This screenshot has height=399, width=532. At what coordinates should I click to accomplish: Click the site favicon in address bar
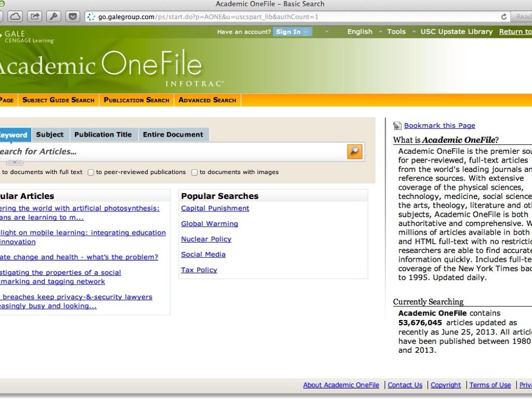[91, 17]
